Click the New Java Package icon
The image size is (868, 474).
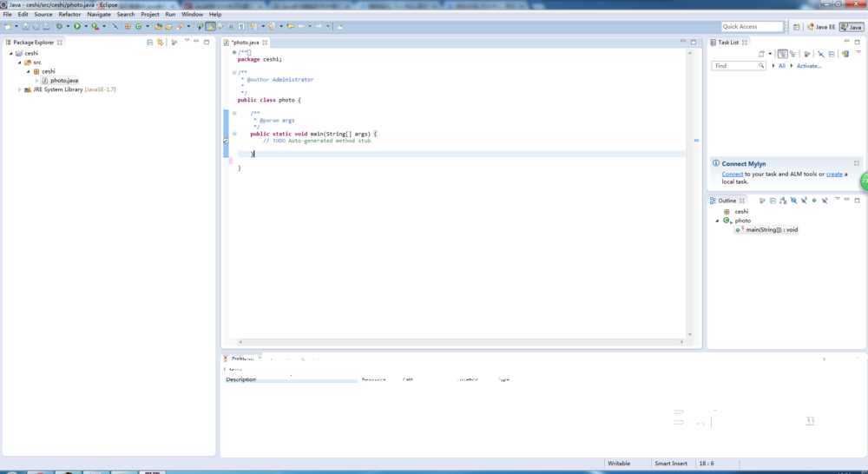coord(128,26)
